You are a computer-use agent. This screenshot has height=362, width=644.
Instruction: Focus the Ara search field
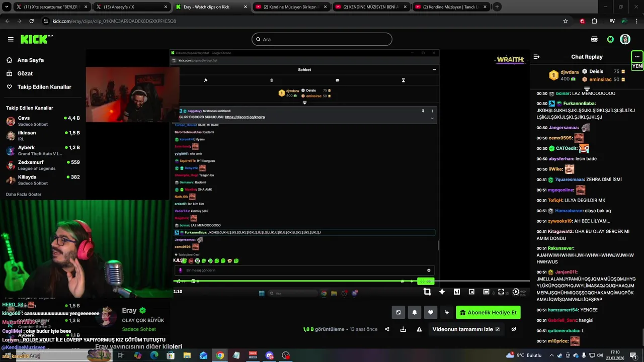pos(322,39)
